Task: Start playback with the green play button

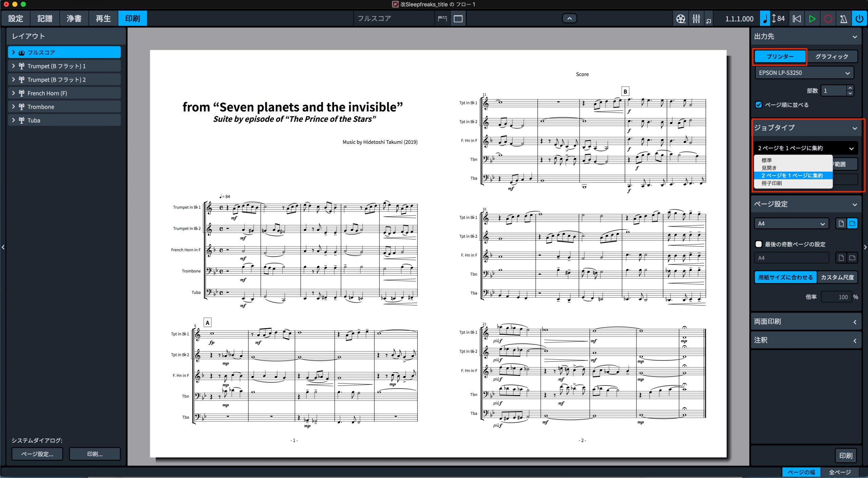Action: [x=812, y=19]
